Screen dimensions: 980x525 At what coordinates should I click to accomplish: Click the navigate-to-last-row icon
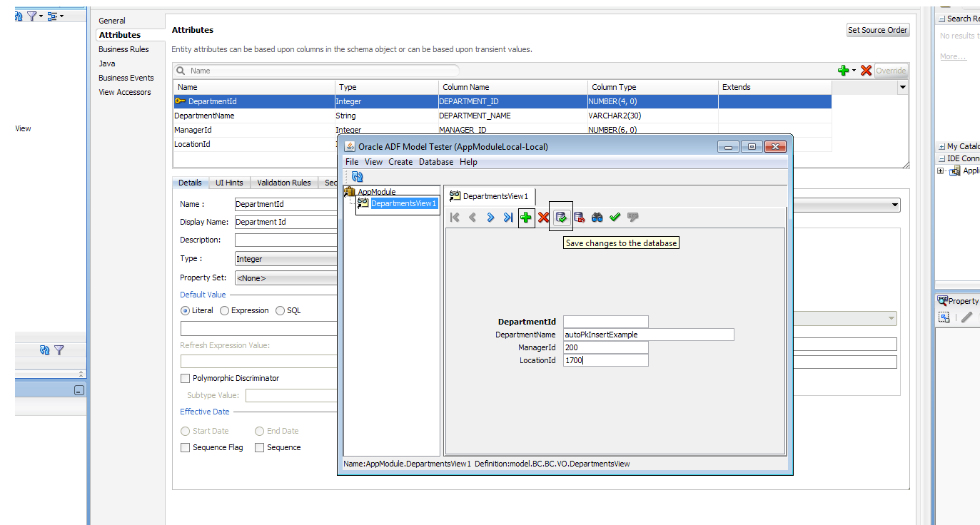[x=507, y=218]
